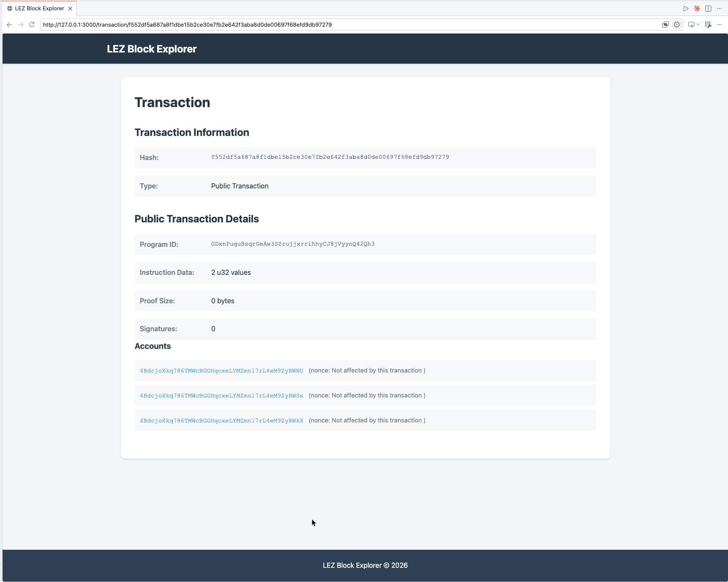Click the overlapping windows icon in the address bar
The image size is (728, 582).
pyautogui.click(x=666, y=25)
